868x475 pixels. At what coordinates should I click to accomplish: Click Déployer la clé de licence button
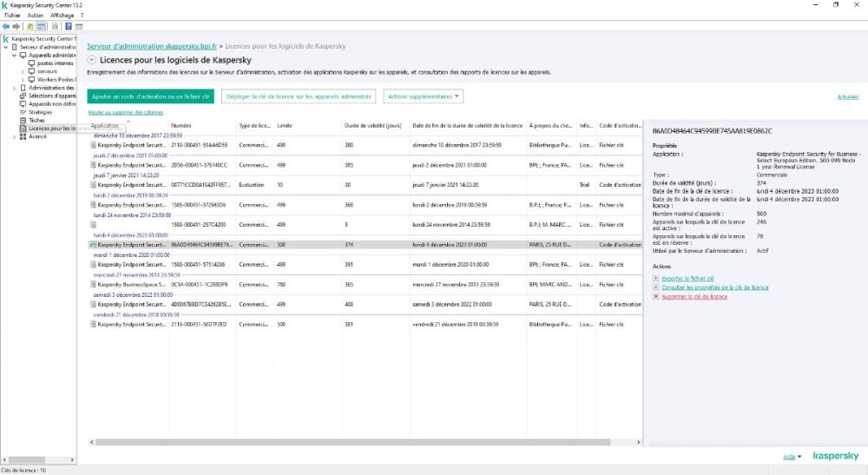click(299, 96)
